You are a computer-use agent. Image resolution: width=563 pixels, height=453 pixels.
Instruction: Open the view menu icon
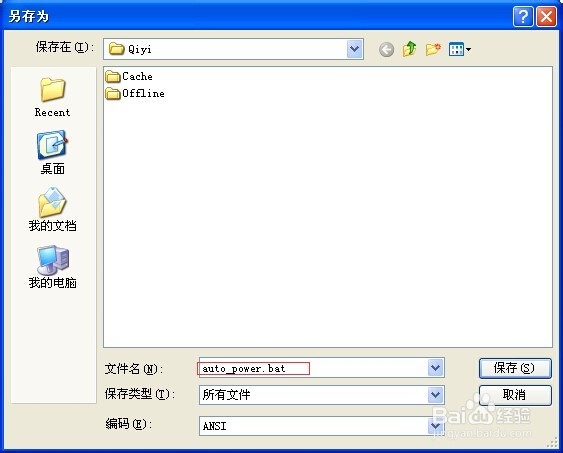(x=460, y=49)
